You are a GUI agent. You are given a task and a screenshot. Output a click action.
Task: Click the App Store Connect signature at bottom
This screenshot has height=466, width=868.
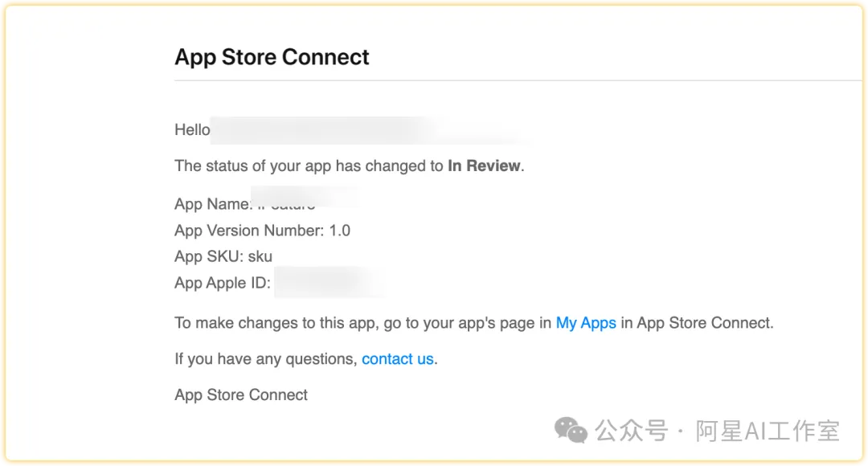point(241,394)
